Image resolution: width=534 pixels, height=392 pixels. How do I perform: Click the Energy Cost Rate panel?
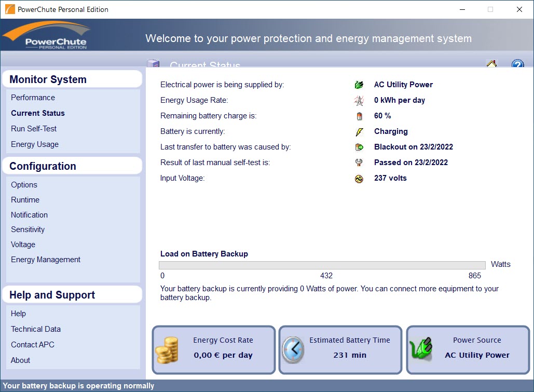click(x=213, y=350)
